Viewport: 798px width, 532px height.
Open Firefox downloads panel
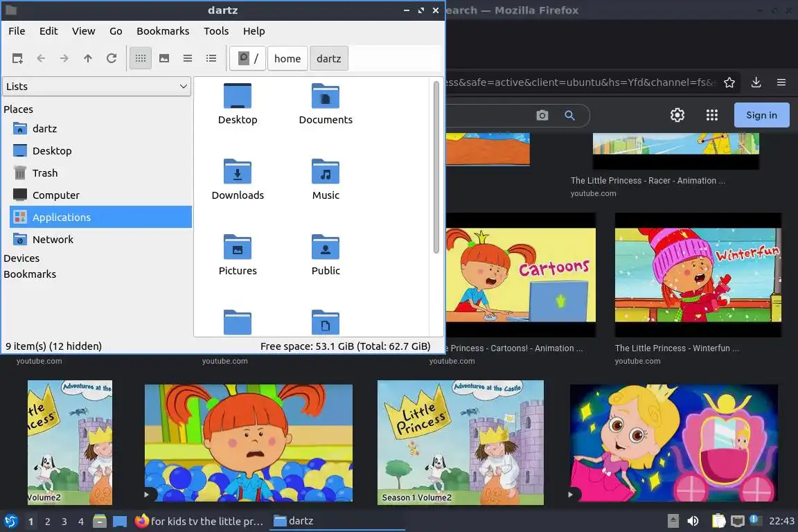pyautogui.click(x=756, y=82)
